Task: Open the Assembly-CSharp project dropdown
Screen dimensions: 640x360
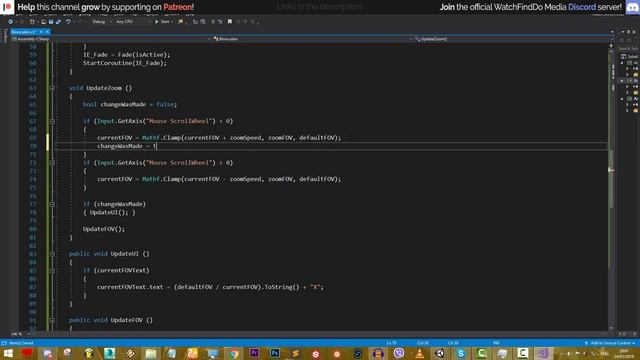Action: [111, 39]
